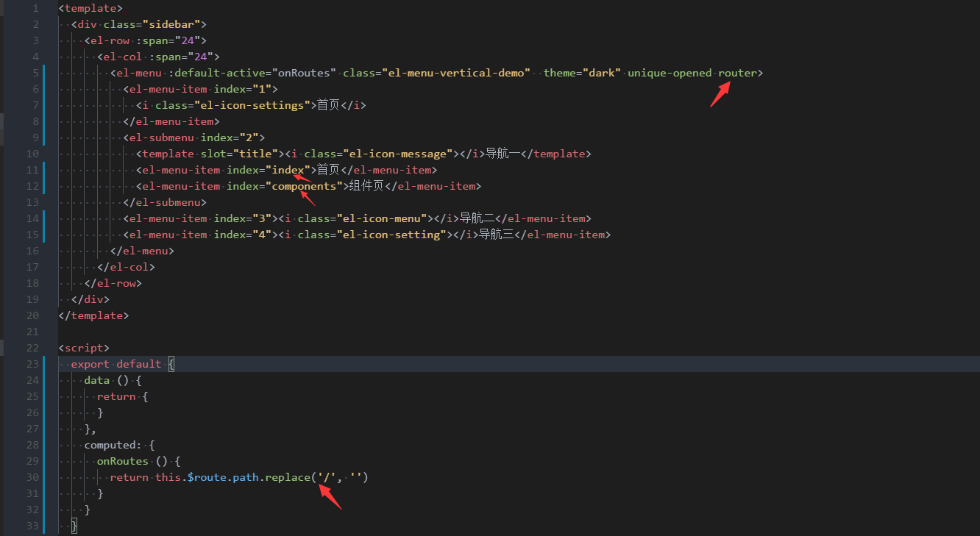Click line number 33 in the gutter
The image size is (980, 536).
coord(32,526)
